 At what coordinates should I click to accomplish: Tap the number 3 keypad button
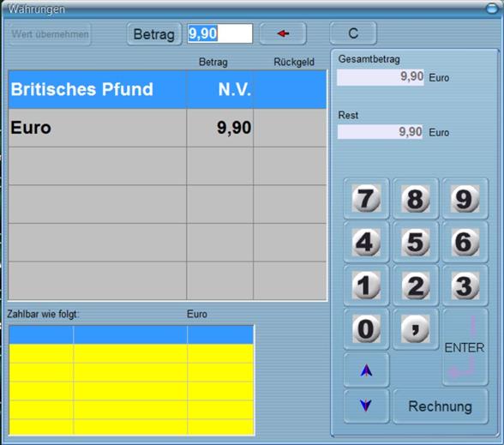[465, 286]
